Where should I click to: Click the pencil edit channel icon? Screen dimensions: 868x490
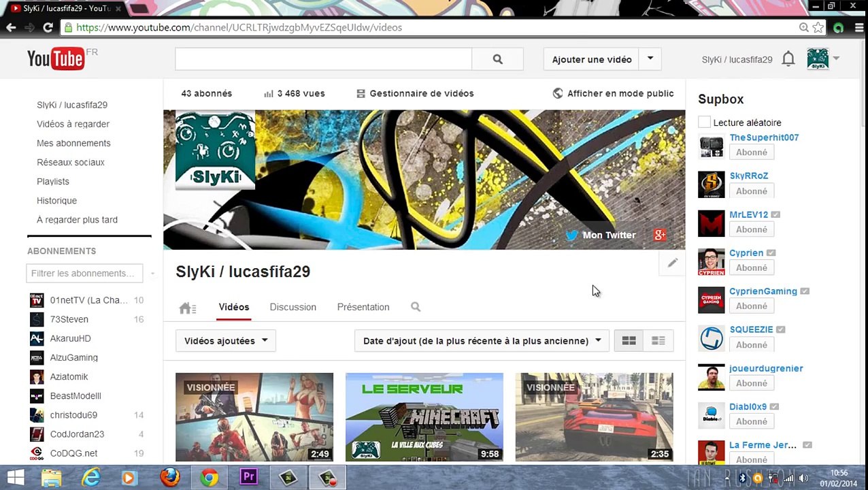[672, 263]
